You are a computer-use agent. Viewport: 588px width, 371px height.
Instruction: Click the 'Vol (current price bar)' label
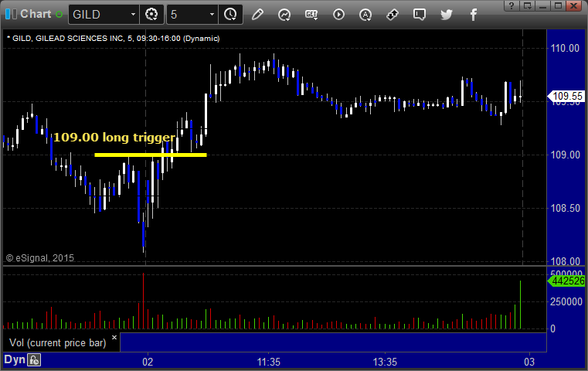point(58,343)
